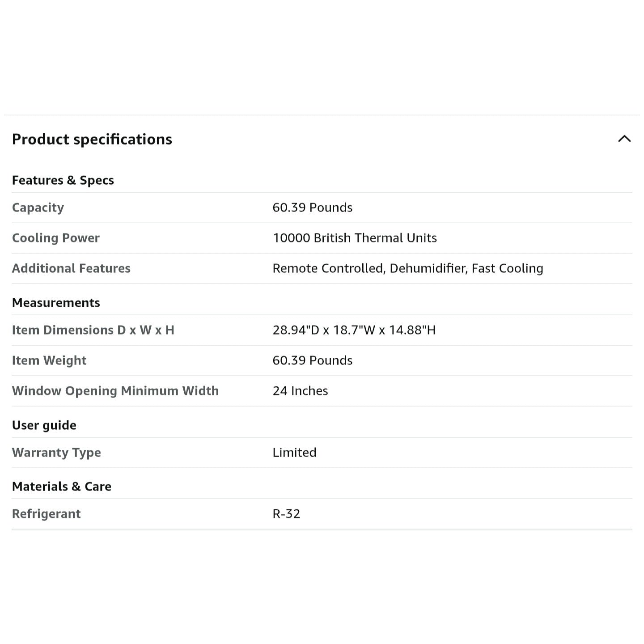Screen dimensions: 644x644
Task: Click the User guide subheading
Action: [44, 425]
